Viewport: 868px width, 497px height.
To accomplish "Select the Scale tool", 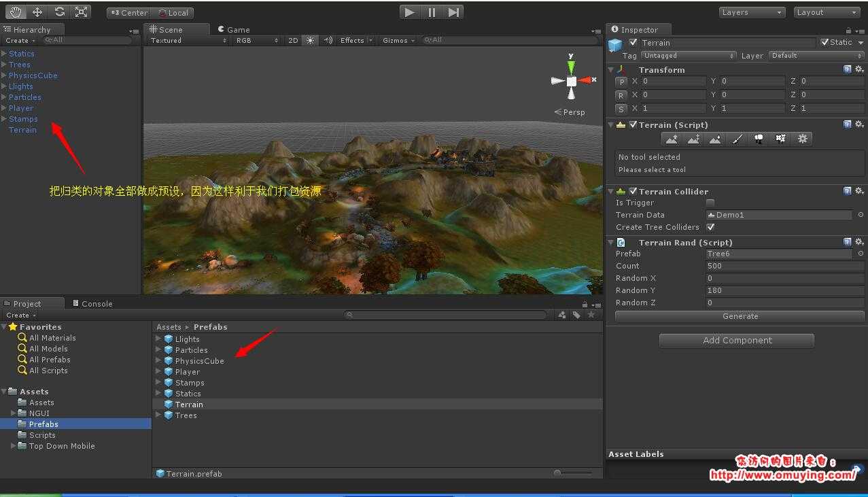I will tap(81, 12).
